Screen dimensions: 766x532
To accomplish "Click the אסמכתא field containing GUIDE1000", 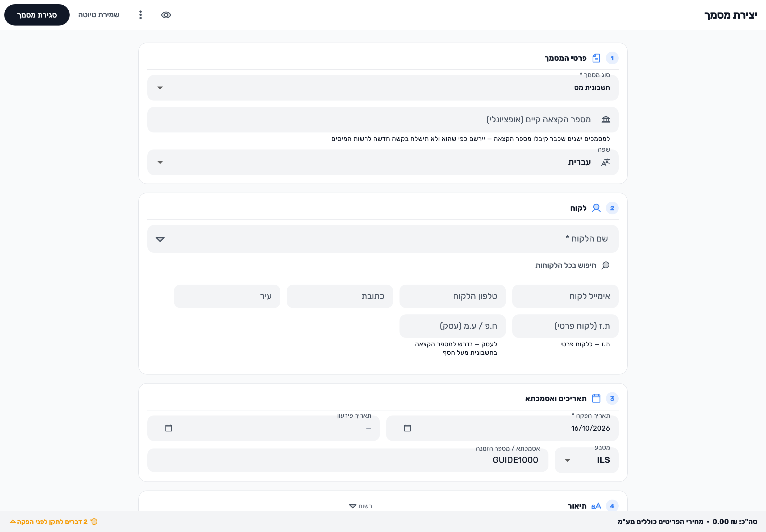I will [348, 460].
